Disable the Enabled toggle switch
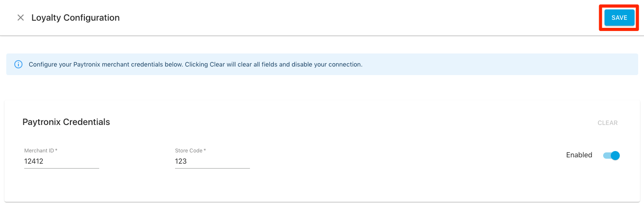Screen dimensions: 644x205 611,156
